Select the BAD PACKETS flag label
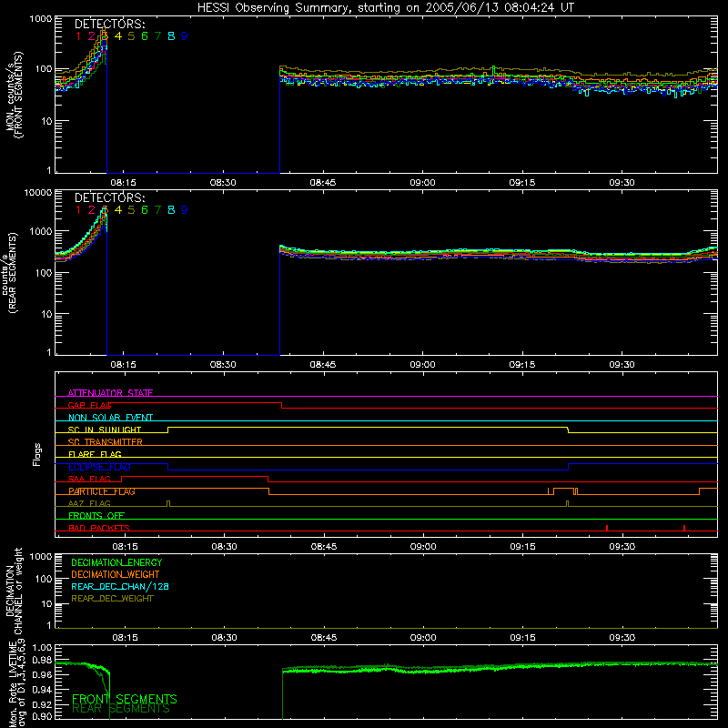This screenshot has height=728, width=728. pyautogui.click(x=99, y=528)
